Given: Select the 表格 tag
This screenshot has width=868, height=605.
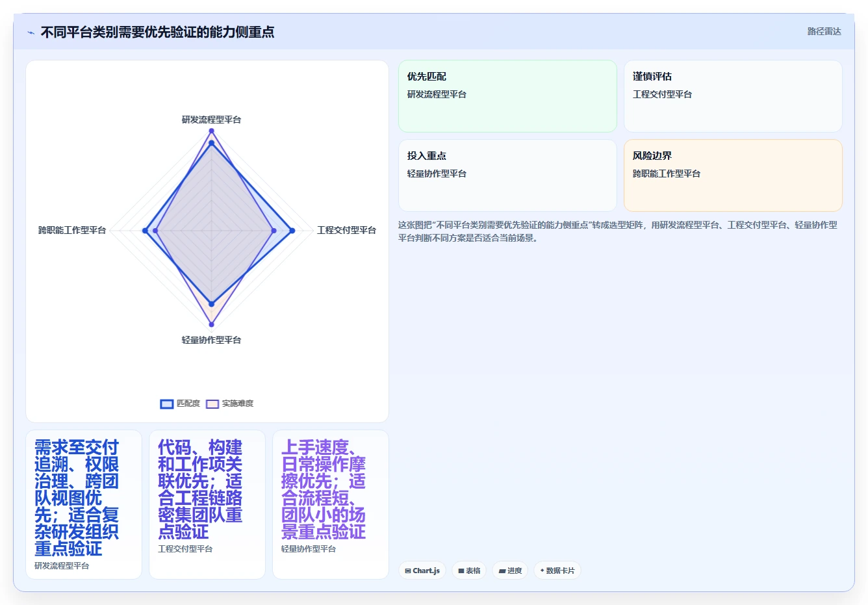Looking at the screenshot, I should 469,571.
